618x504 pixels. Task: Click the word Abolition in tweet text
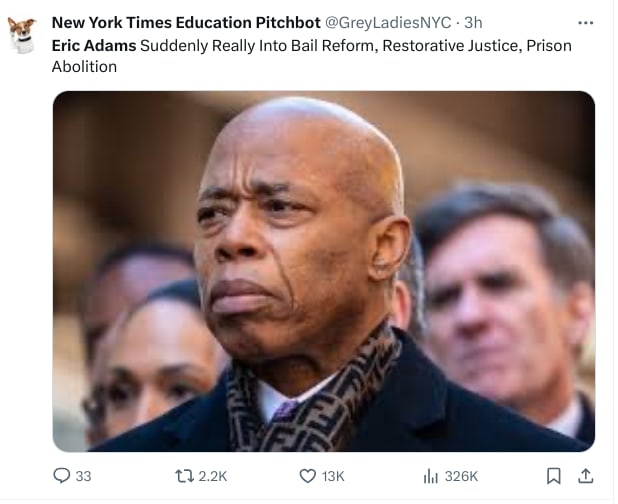coord(84,67)
